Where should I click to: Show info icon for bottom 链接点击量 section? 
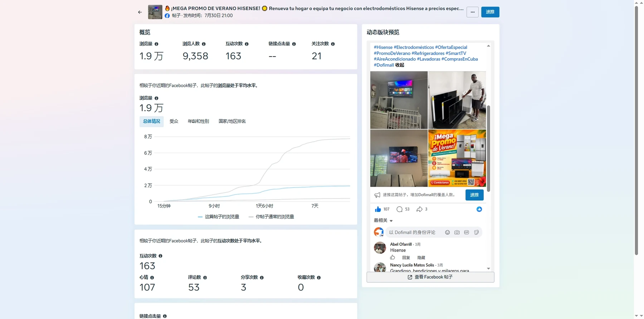point(165,316)
